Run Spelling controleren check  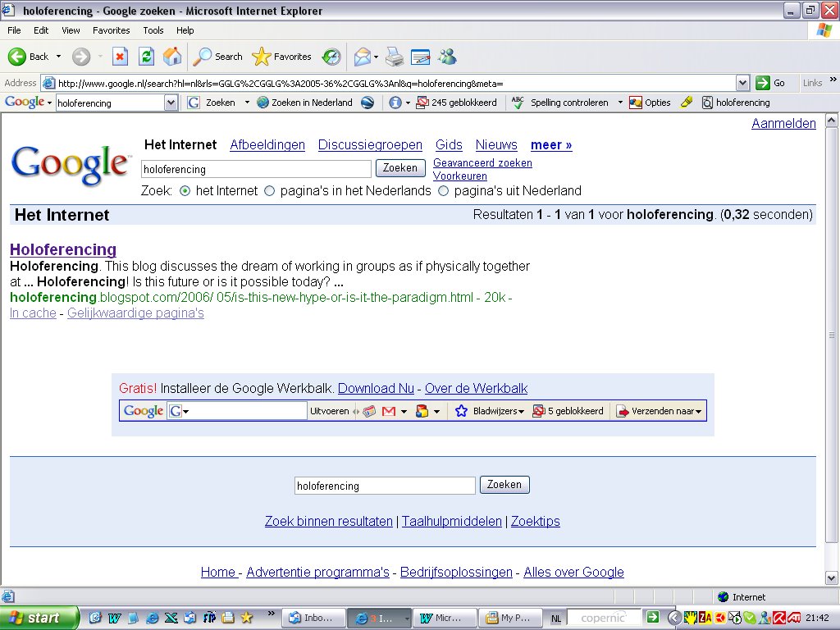click(x=560, y=103)
